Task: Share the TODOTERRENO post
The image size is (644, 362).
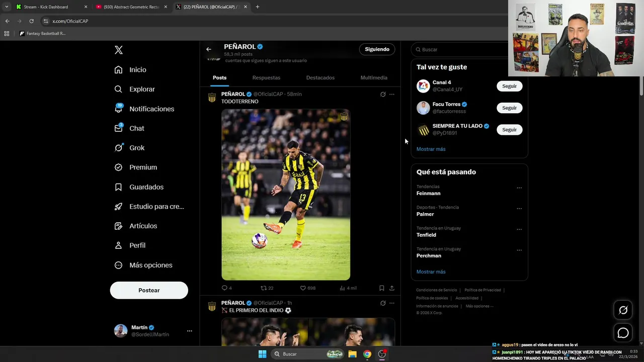Action: (391, 288)
